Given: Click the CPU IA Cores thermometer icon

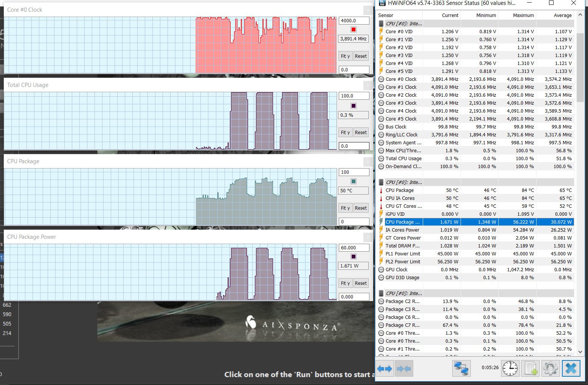Looking at the screenshot, I should tap(381, 198).
